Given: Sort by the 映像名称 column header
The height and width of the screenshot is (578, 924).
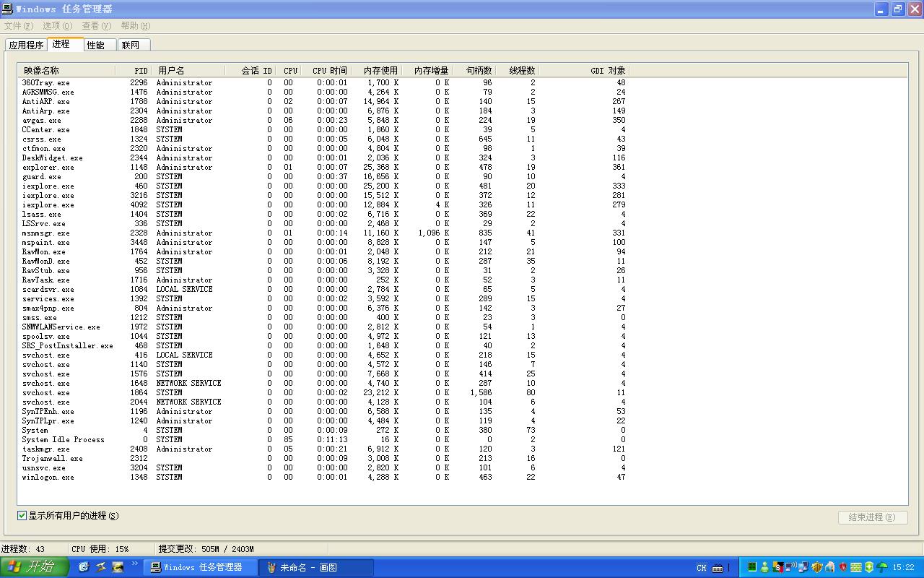Looking at the screenshot, I should 66,71.
